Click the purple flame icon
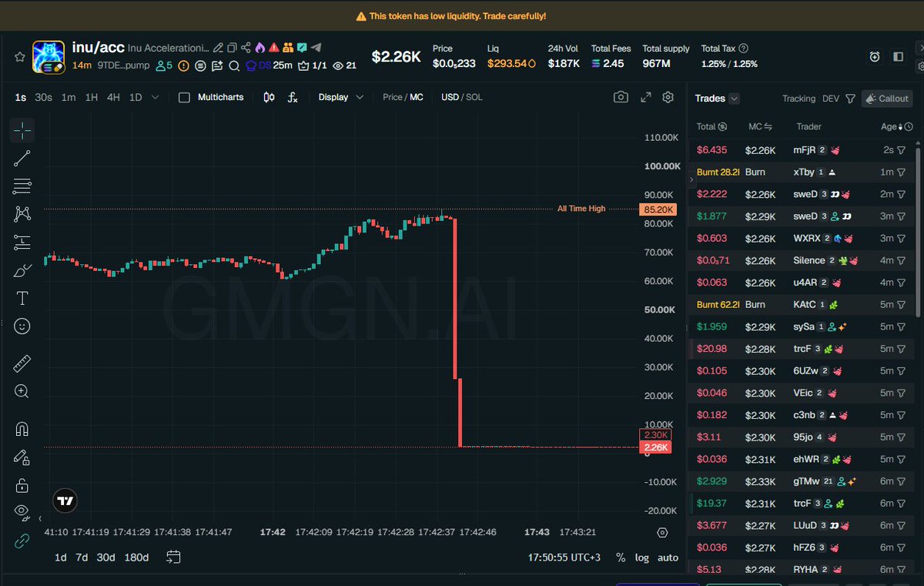The image size is (924, 586). (x=259, y=48)
